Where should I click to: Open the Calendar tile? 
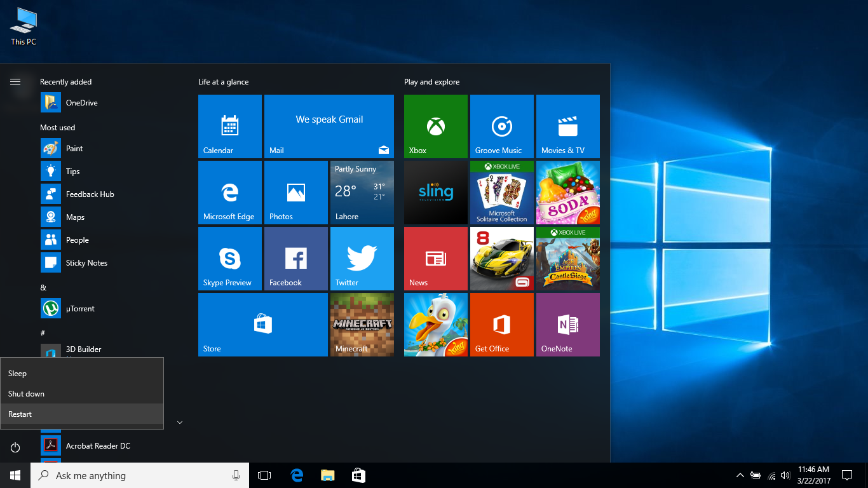tap(230, 126)
